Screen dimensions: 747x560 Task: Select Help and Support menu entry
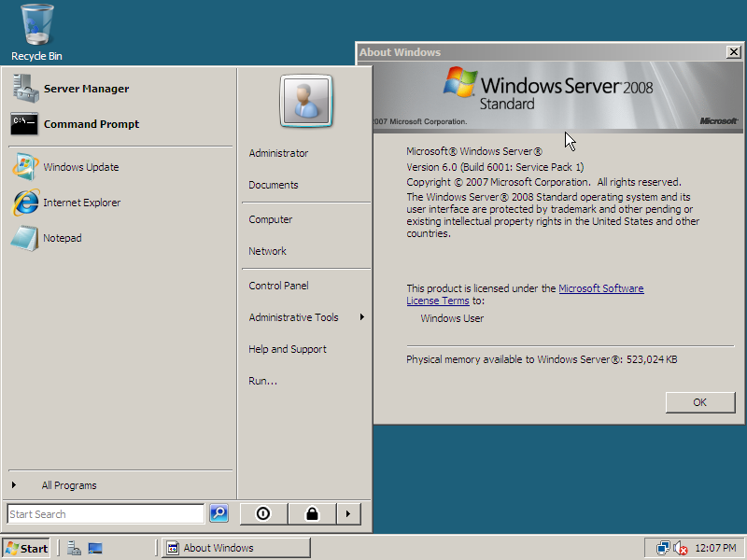click(x=288, y=349)
